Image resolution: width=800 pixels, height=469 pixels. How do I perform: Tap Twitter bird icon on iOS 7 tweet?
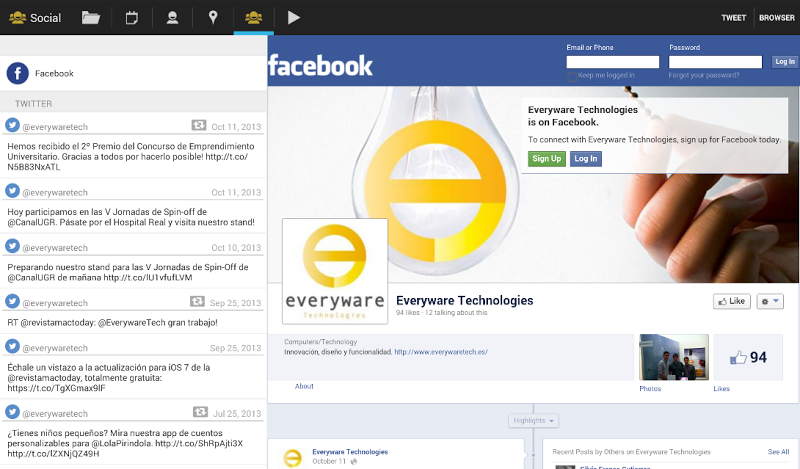click(x=12, y=346)
